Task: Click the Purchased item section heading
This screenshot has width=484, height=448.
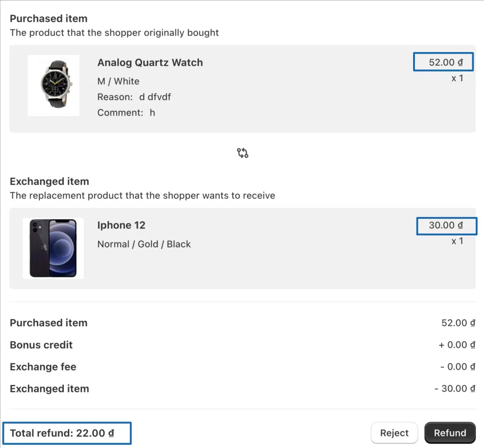Action: (48, 19)
